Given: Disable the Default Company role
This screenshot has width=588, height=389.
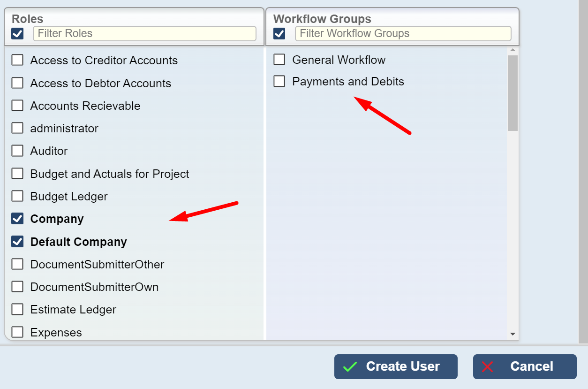Looking at the screenshot, I should point(17,242).
